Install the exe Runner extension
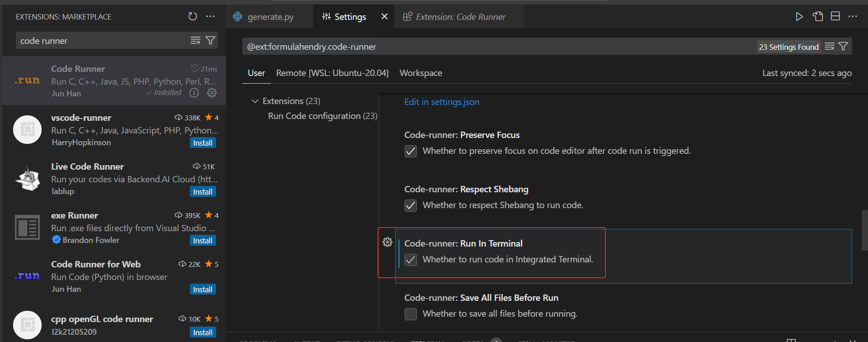Image resolution: width=868 pixels, height=342 pixels. (x=203, y=241)
